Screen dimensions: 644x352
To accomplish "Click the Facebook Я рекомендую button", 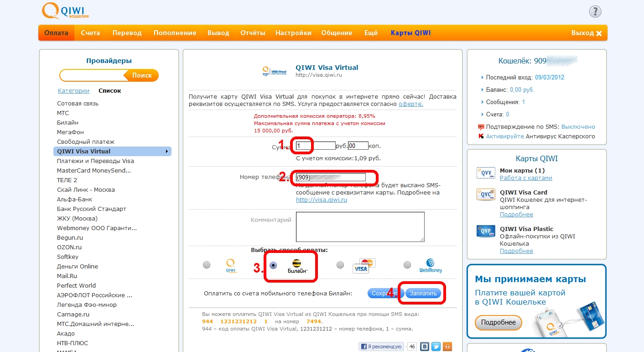I will click(381, 347).
